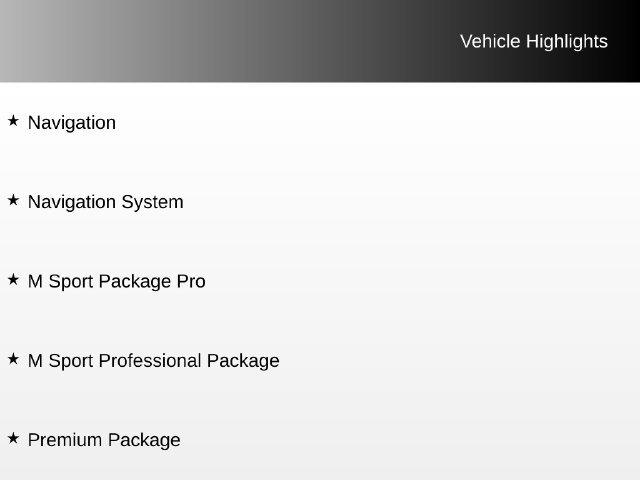
Task: Click the star before M Sport Package Pro
Action: [13, 280]
